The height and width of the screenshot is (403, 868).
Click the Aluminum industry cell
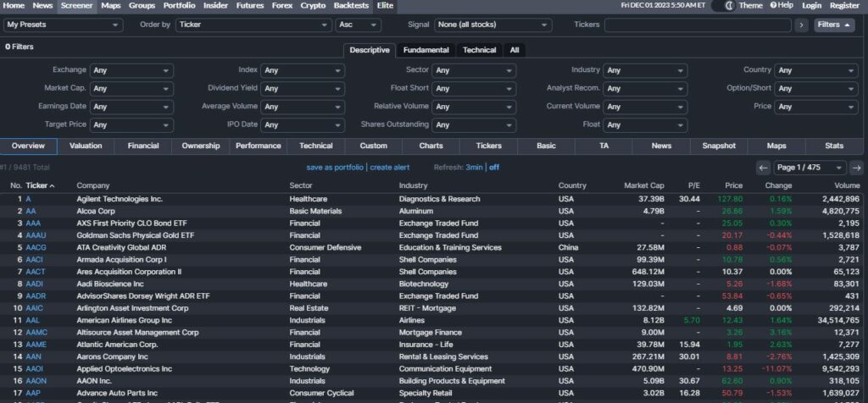(417, 211)
